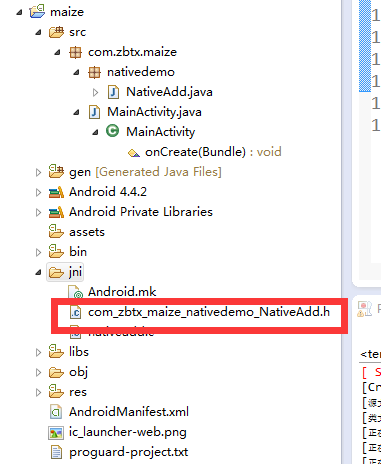Expand the gen folder arrow
The width and height of the screenshot is (381, 464).
(39, 172)
